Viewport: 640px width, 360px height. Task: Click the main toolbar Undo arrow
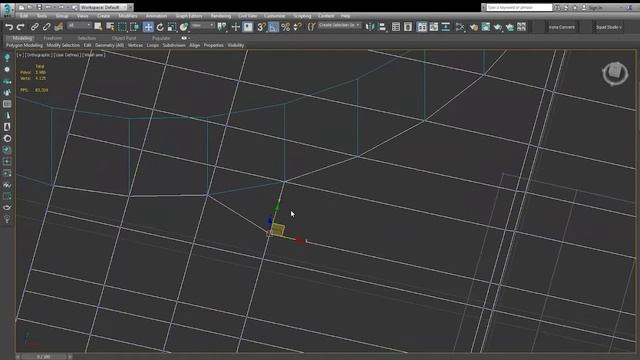pyautogui.click(x=9, y=27)
